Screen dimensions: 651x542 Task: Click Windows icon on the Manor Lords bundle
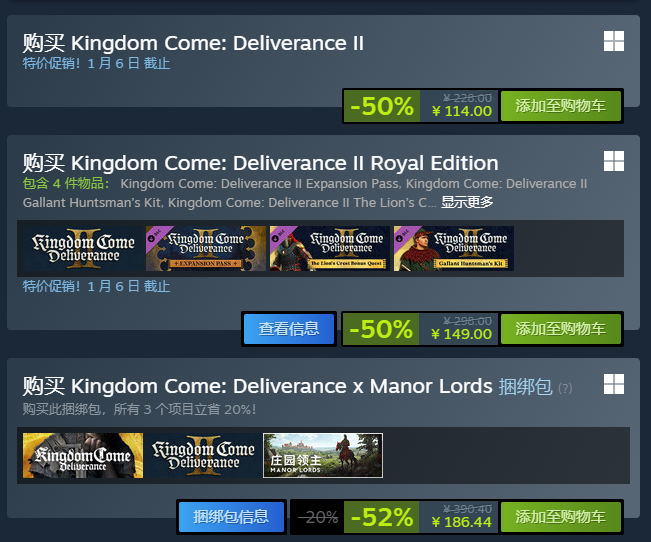614,384
